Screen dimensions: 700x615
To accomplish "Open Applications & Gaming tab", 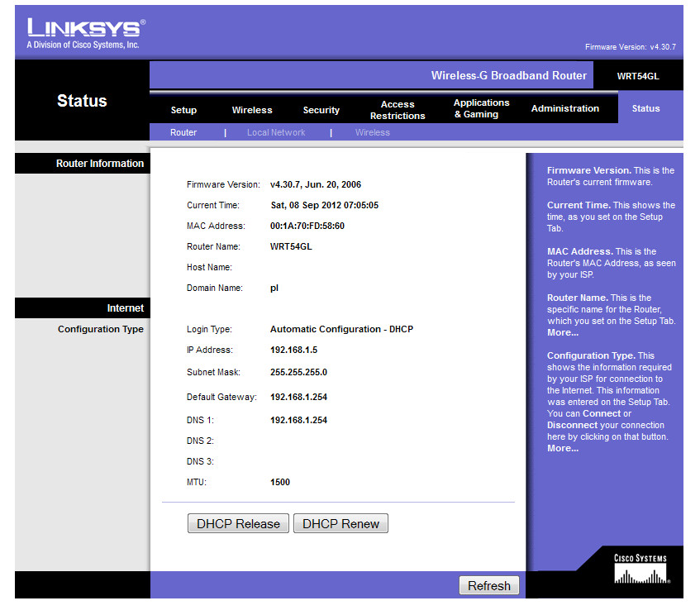I will (481, 108).
